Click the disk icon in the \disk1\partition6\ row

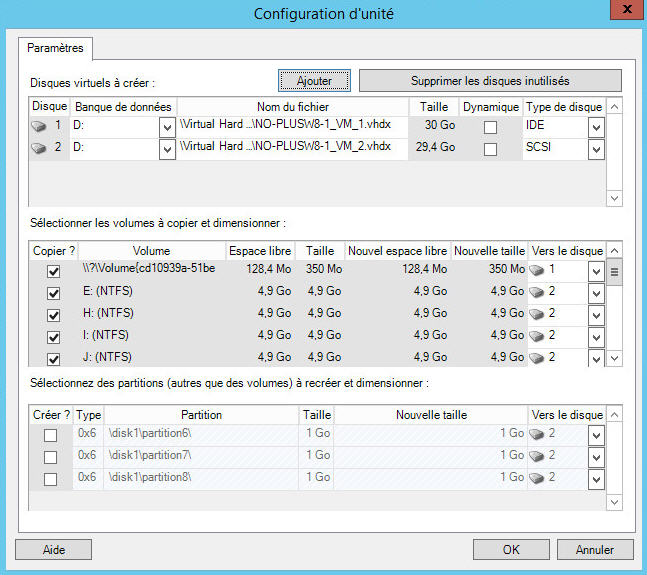tap(538, 434)
